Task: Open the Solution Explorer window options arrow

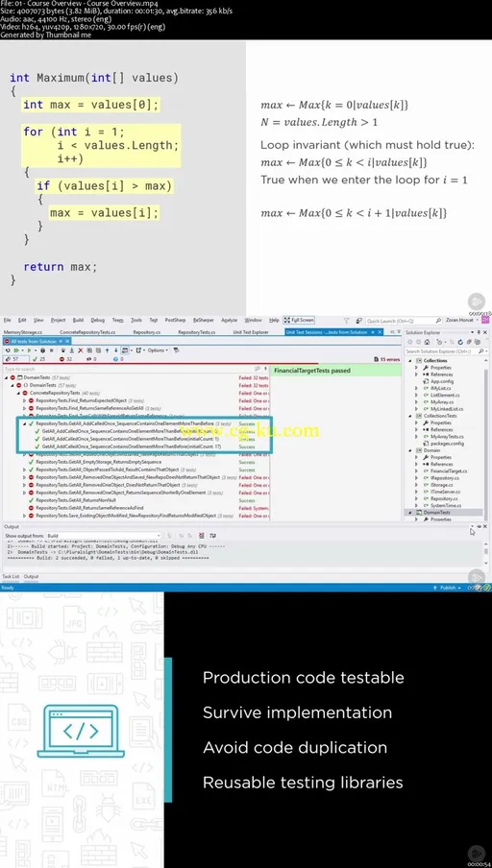Action: (473, 332)
